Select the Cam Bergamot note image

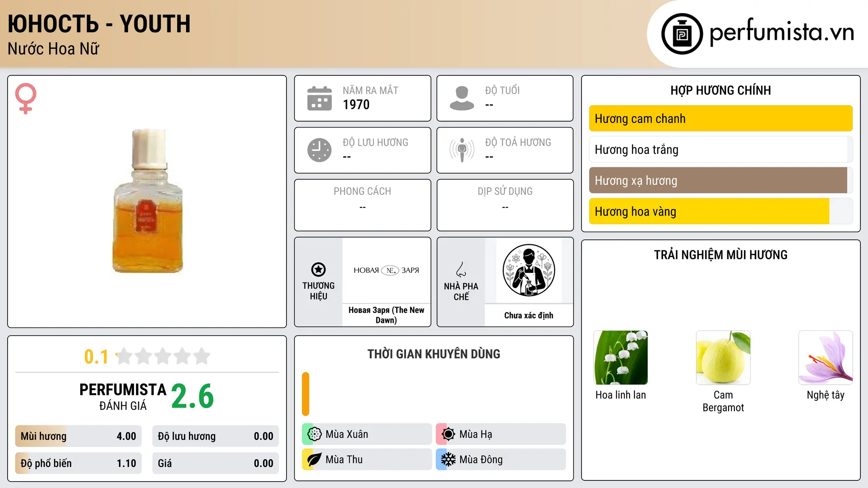coord(723,358)
